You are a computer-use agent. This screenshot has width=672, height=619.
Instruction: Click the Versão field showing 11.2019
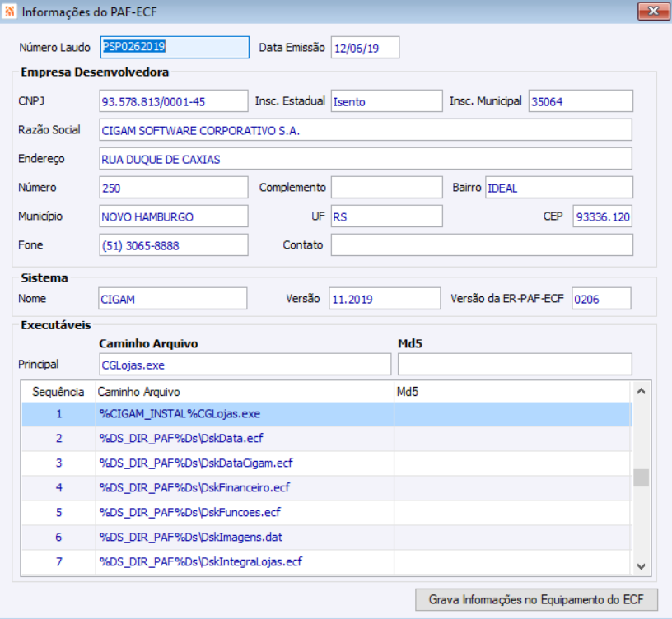pos(385,298)
